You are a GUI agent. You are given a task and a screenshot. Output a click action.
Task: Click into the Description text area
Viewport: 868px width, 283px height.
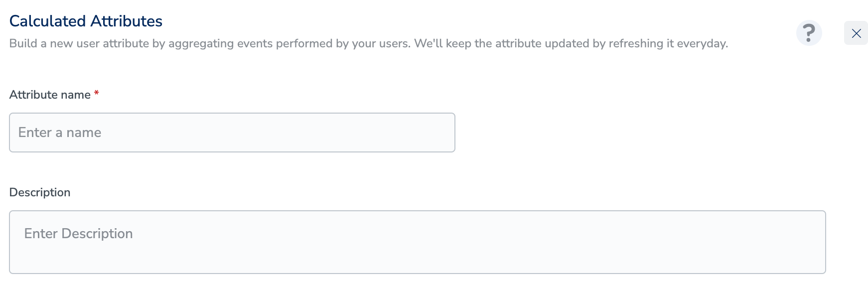point(417,242)
